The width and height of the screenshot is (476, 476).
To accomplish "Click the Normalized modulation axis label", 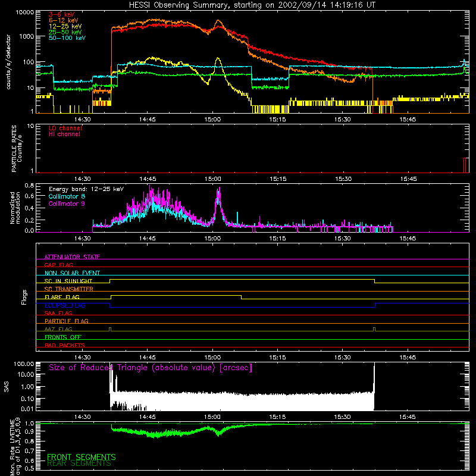I will click(x=15, y=208).
